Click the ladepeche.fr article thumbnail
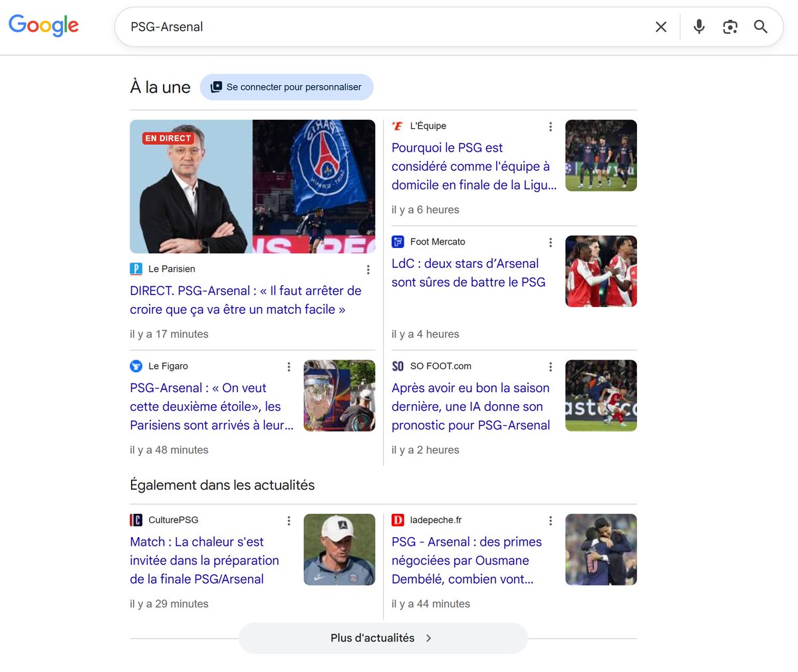Image resolution: width=798 pixels, height=672 pixels. click(601, 550)
